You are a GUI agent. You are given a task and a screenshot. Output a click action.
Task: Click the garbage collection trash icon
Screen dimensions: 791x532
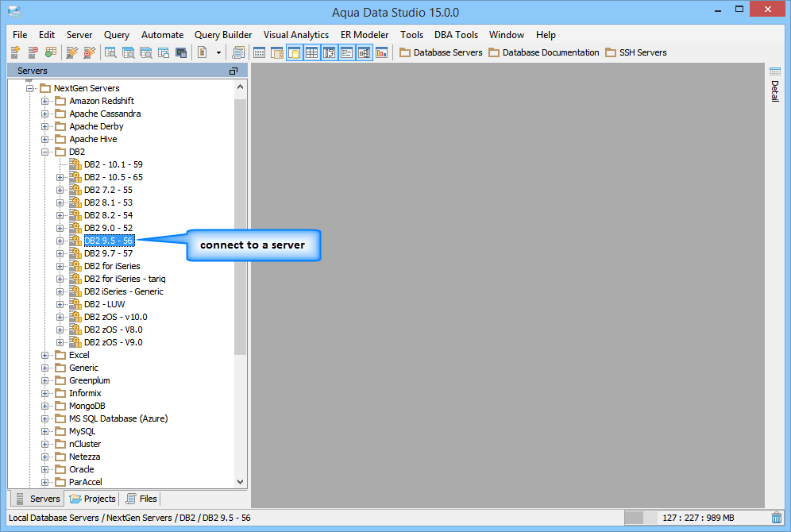[x=777, y=518]
